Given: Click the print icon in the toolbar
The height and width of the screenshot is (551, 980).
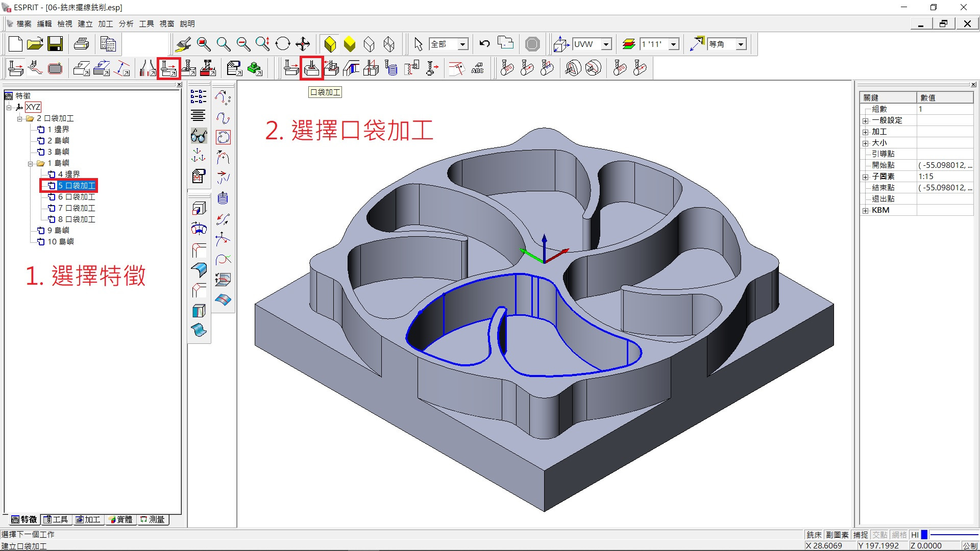Looking at the screenshot, I should (82, 44).
